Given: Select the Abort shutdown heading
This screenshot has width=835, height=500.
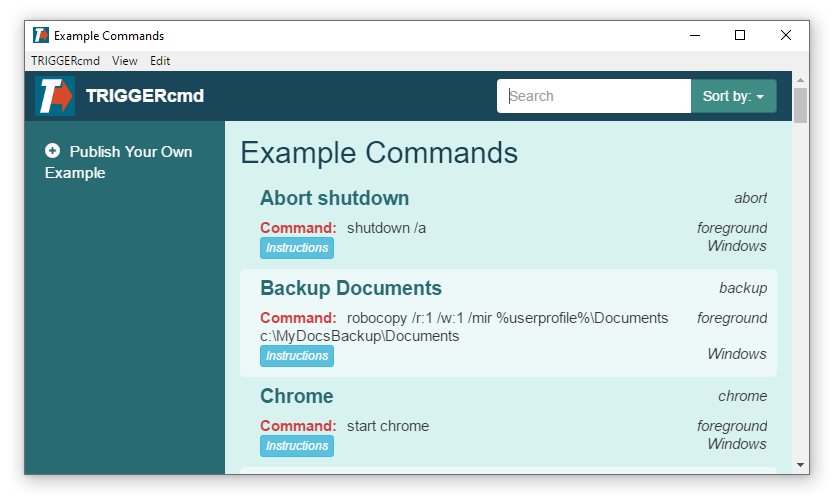Looking at the screenshot, I should click(334, 198).
